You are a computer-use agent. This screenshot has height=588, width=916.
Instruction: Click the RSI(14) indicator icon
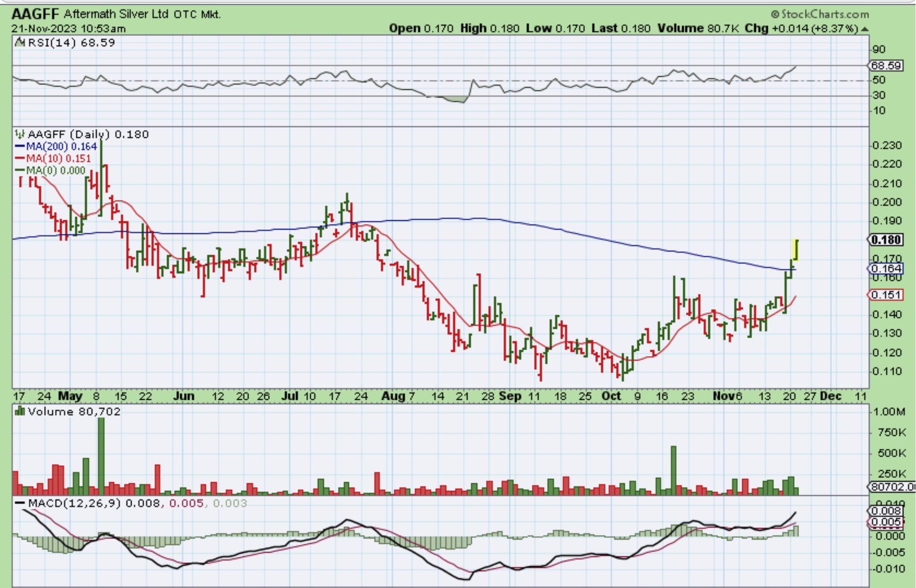click(20, 43)
